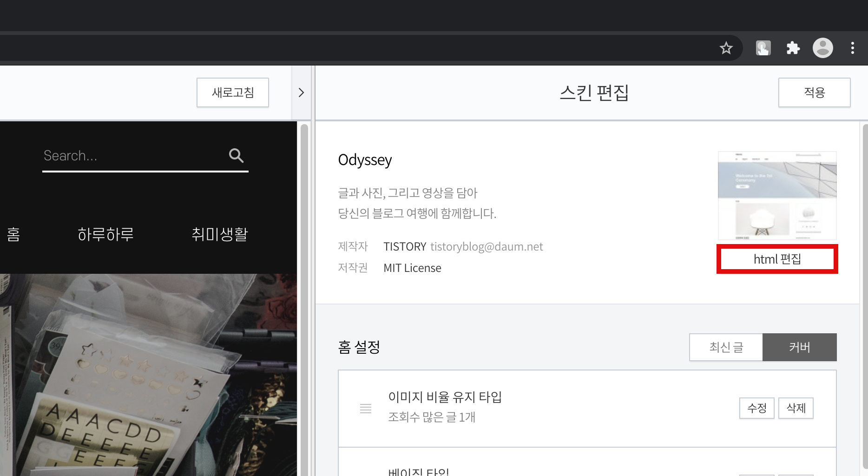The width and height of the screenshot is (868, 476).
Task: Click the TISTORY author name
Action: point(405,246)
